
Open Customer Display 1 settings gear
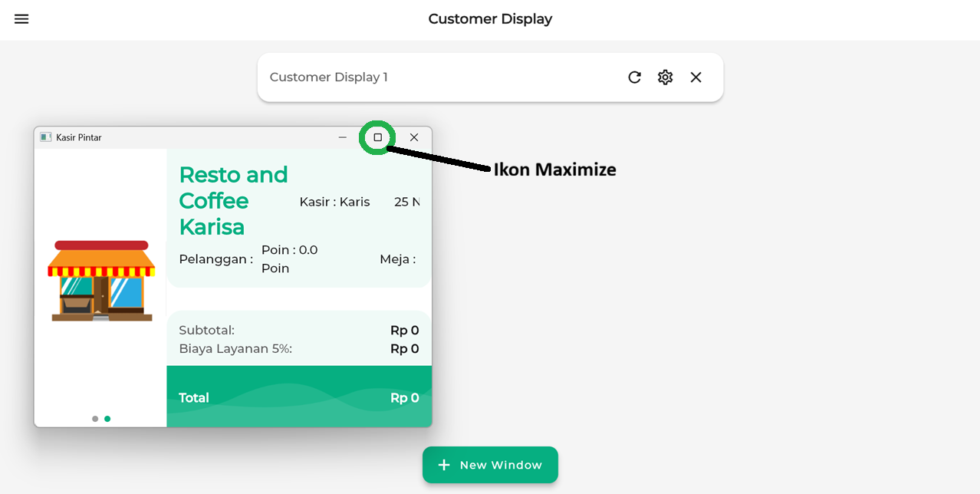click(665, 77)
